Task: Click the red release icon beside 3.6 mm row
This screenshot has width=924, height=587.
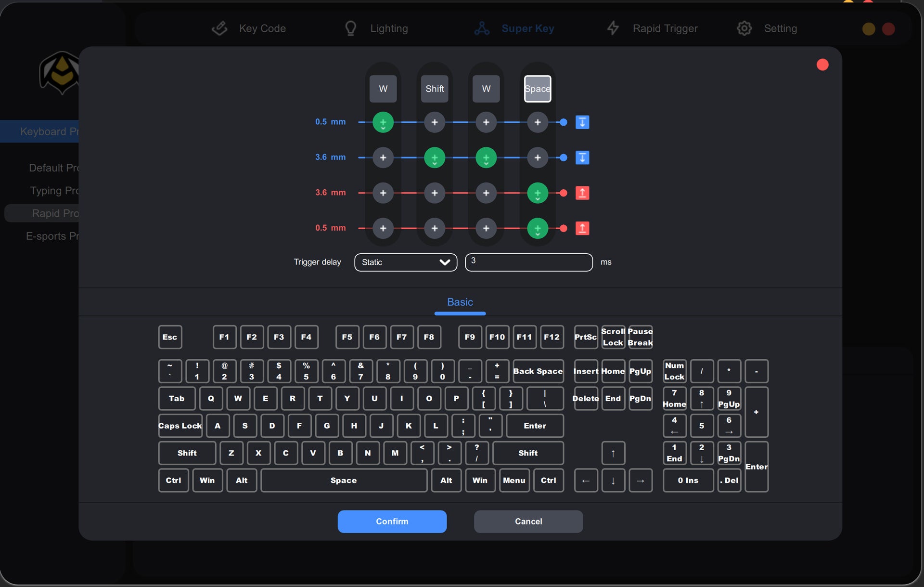Action: click(582, 193)
